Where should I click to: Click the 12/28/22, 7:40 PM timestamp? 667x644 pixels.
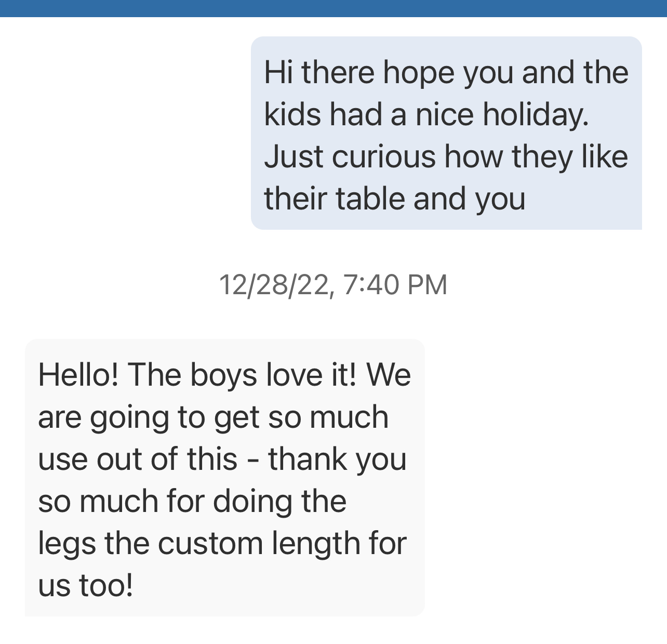tap(333, 285)
